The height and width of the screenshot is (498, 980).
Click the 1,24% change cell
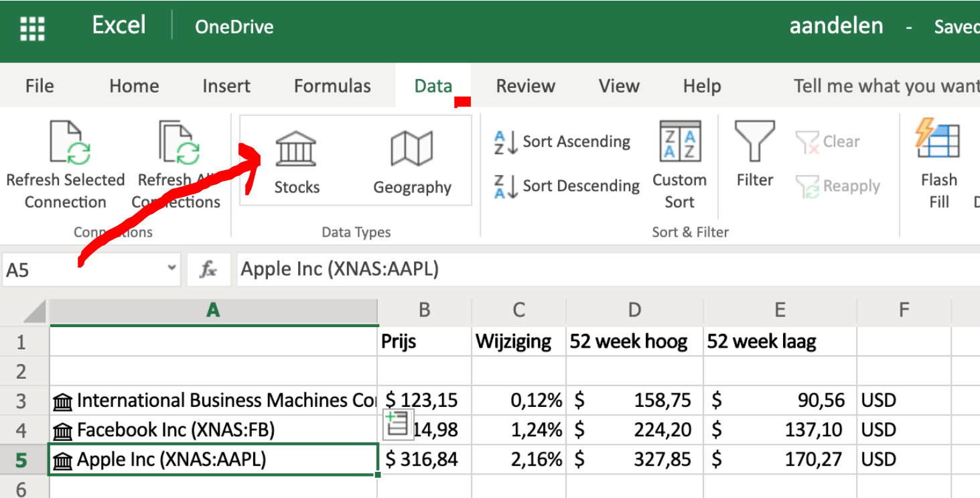tap(518, 430)
